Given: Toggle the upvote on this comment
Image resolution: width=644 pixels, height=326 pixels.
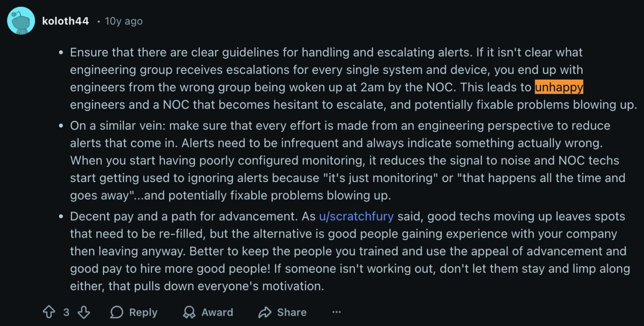Looking at the screenshot, I should (x=49, y=312).
